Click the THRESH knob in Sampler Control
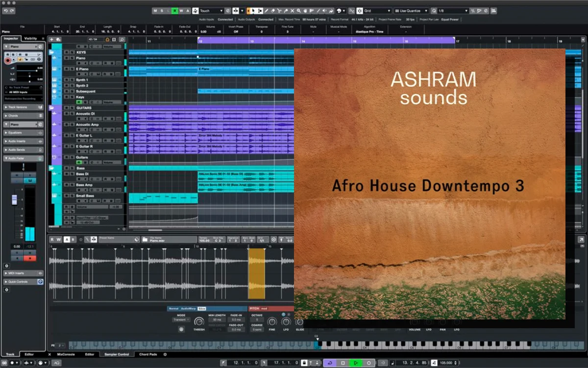Screen dimensions: 588x368 point(199,321)
